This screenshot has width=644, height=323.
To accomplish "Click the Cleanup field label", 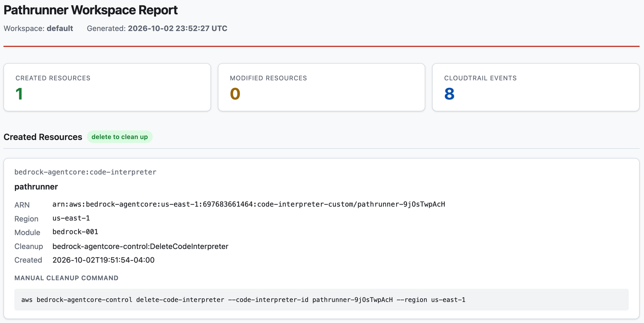I will click(x=29, y=246).
